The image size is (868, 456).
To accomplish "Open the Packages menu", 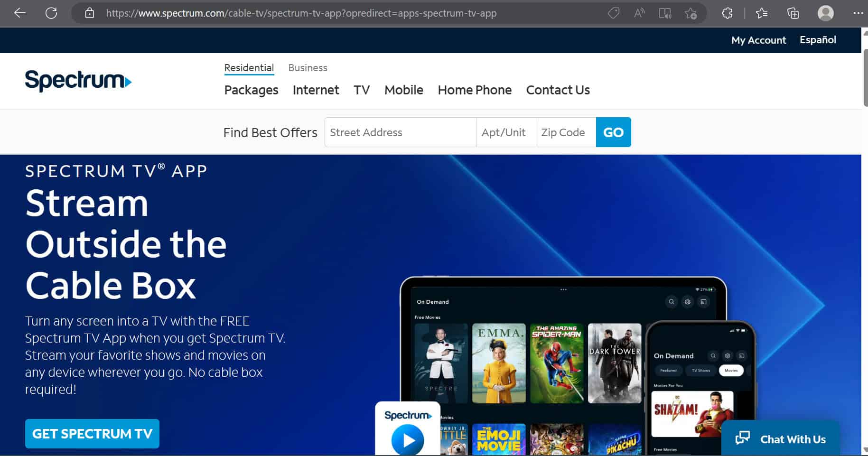I will point(251,90).
